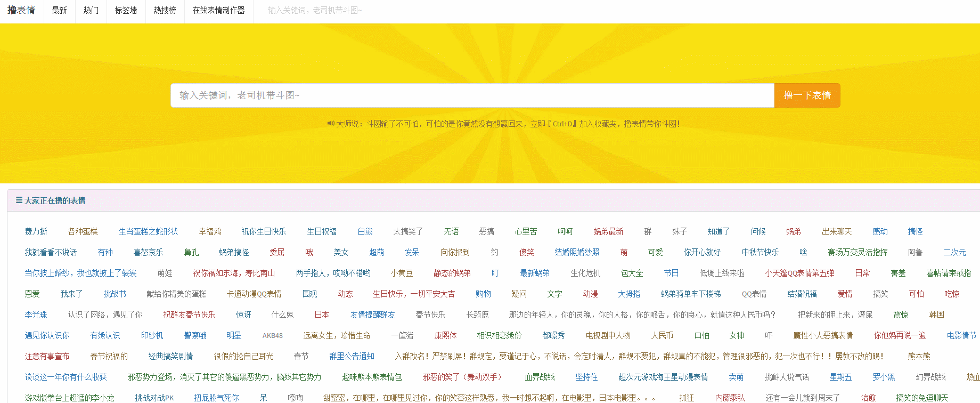This screenshot has width=980, height=403.
Task: Open the 费力撕 tag
Action: tap(36, 231)
